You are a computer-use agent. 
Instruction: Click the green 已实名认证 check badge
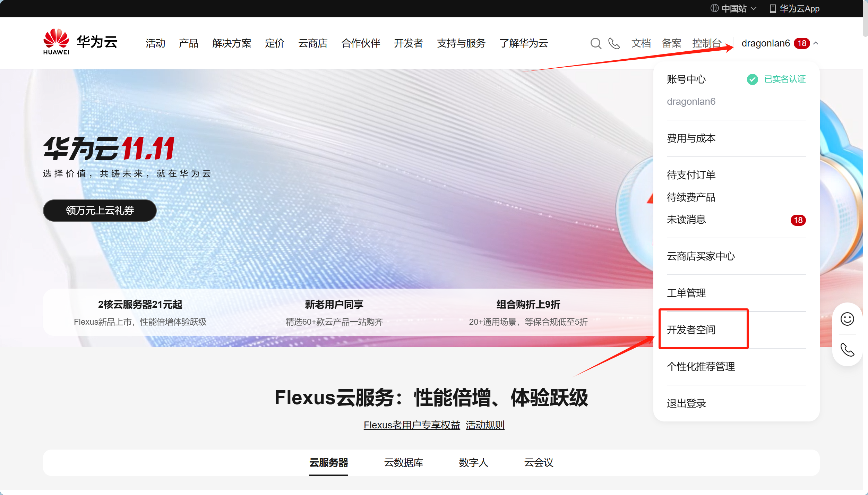(x=752, y=79)
